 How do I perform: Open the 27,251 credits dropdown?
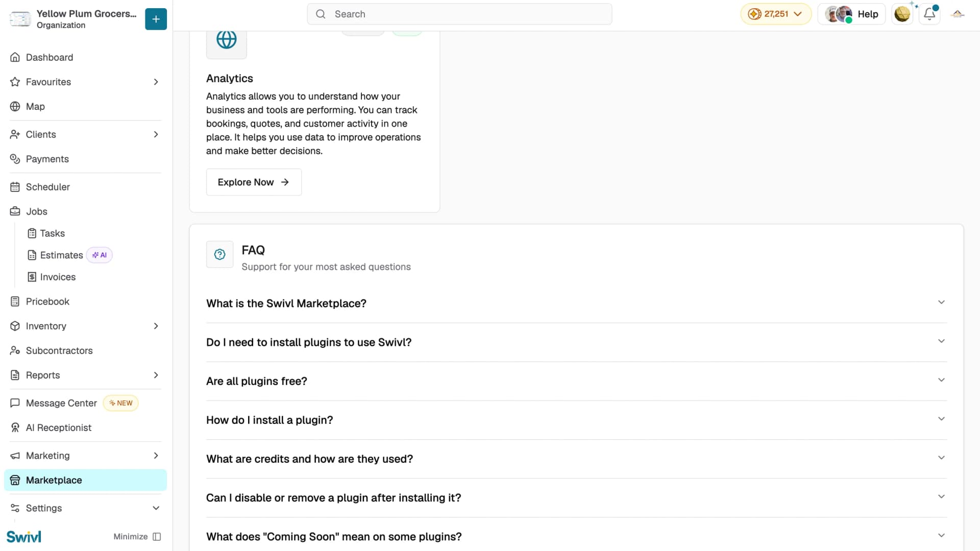click(776, 14)
